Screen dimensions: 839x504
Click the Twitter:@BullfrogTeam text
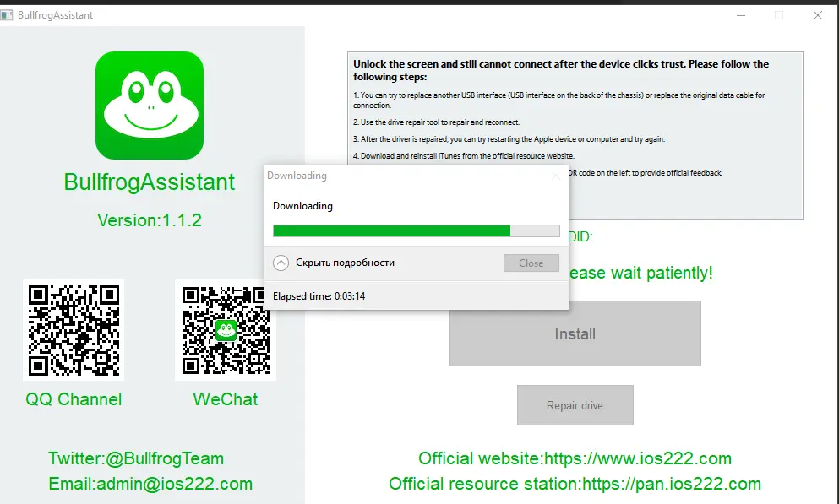136,458
